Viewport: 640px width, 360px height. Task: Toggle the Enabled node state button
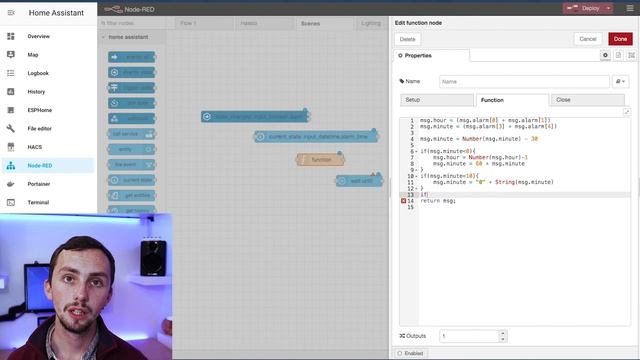coord(410,353)
